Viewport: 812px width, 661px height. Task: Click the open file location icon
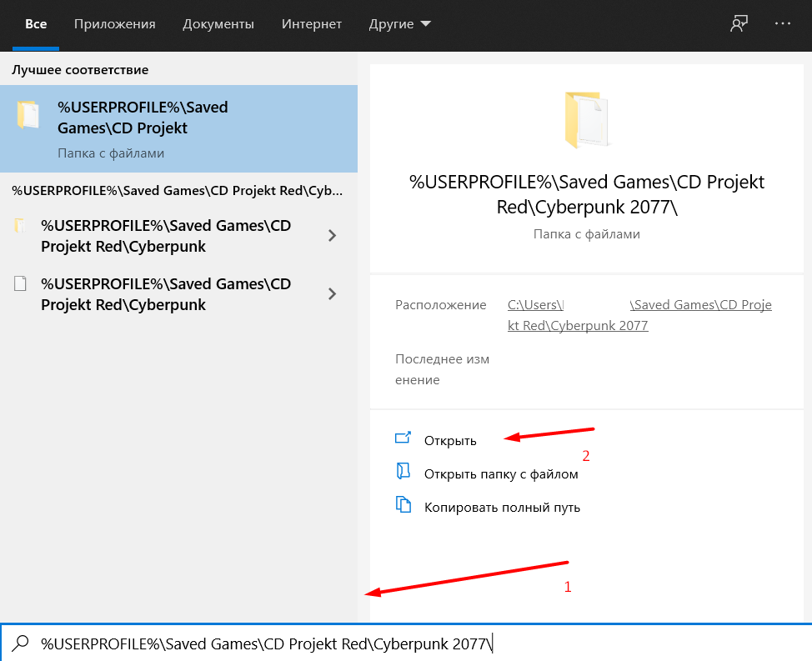click(x=403, y=471)
